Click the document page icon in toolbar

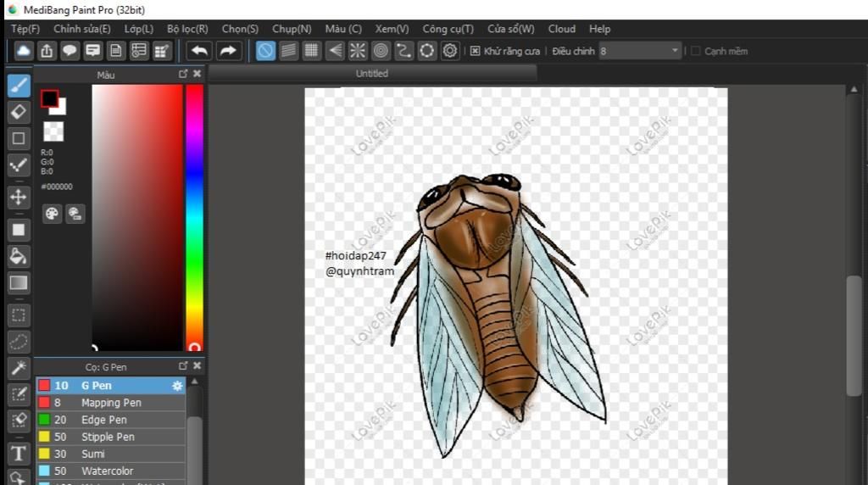[115, 51]
